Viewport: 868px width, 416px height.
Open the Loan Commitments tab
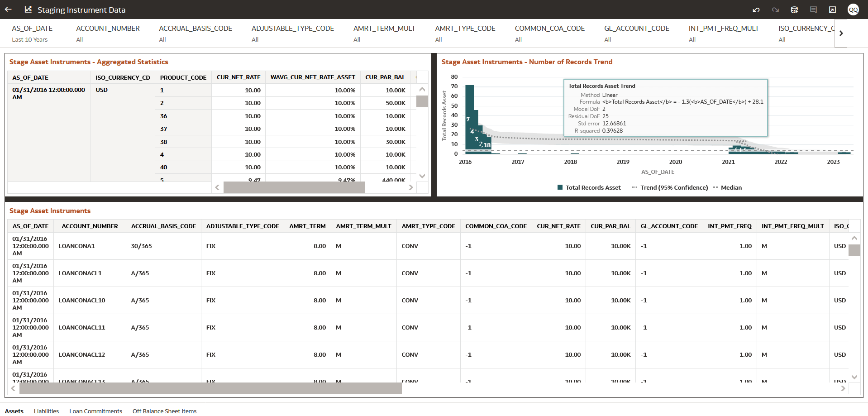click(x=95, y=411)
